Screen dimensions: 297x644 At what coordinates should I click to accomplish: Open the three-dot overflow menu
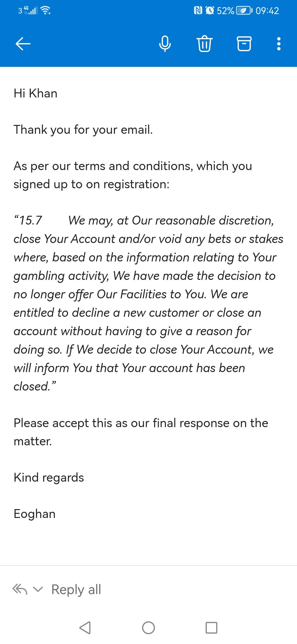(x=279, y=44)
